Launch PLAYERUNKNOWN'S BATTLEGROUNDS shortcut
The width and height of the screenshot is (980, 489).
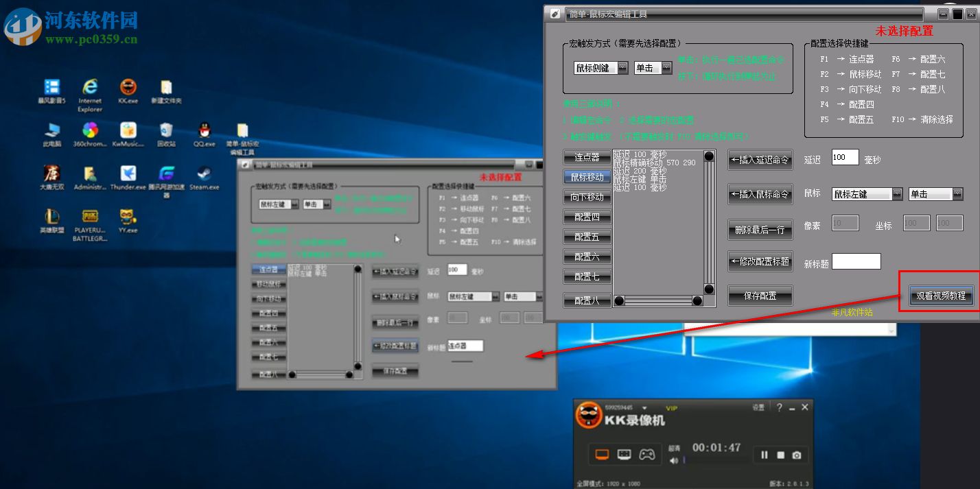[x=90, y=225]
